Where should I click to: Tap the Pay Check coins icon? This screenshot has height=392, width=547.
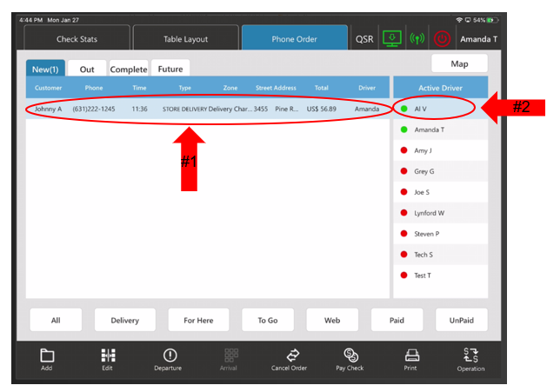[x=350, y=355]
